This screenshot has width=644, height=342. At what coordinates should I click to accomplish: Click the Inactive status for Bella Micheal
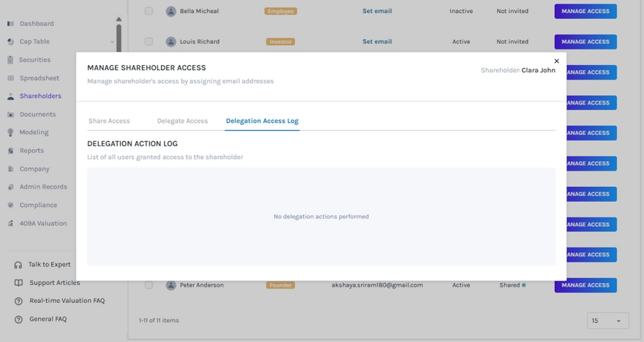coord(461,11)
